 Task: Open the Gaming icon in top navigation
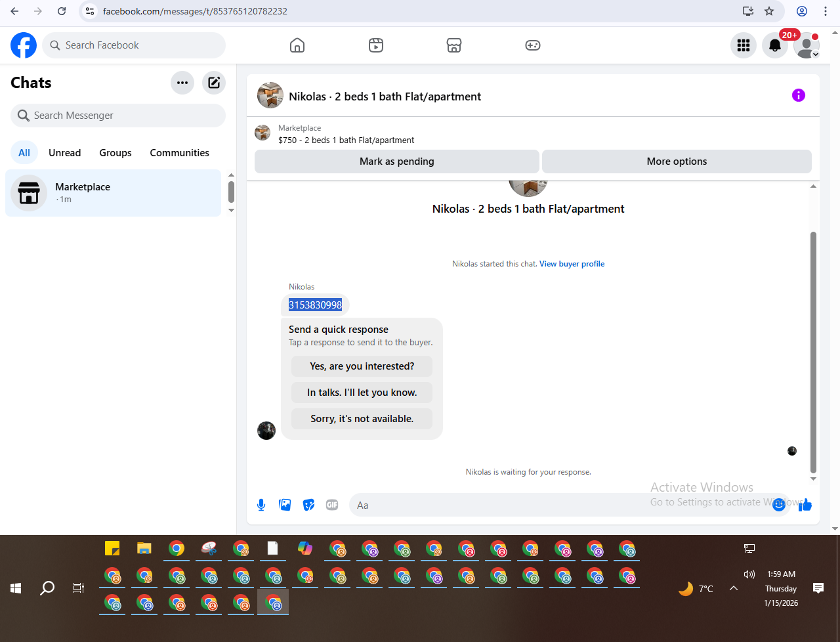533,45
